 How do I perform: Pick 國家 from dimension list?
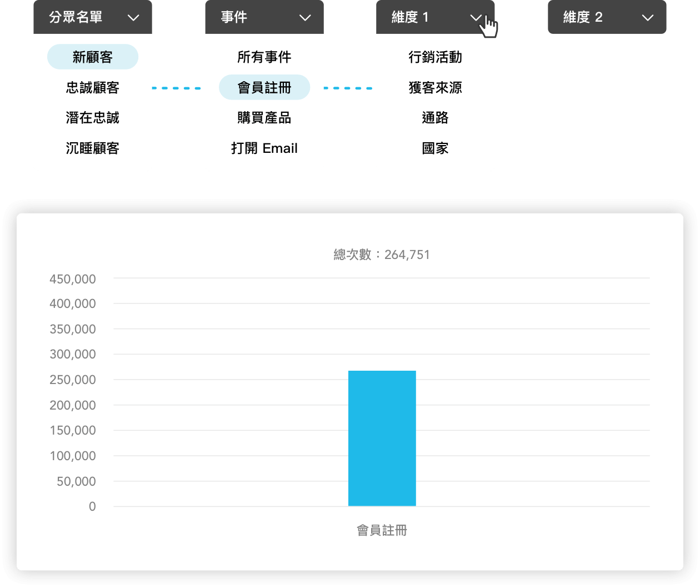tap(436, 148)
